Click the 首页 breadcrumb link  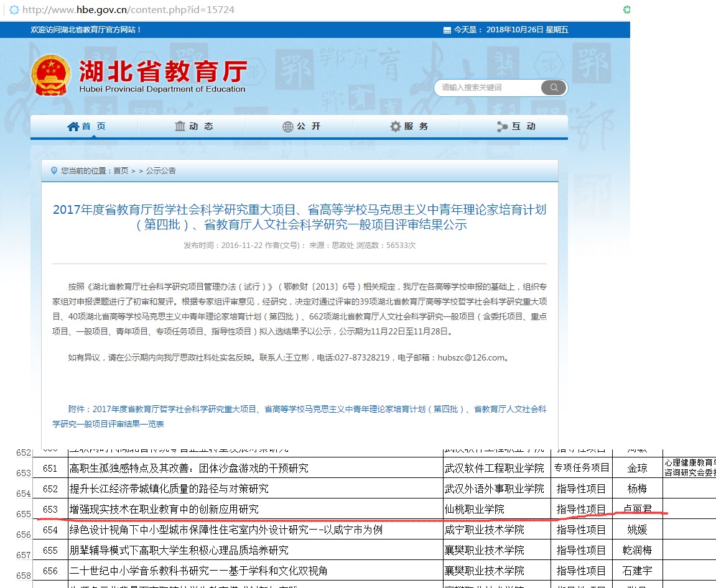tap(121, 170)
